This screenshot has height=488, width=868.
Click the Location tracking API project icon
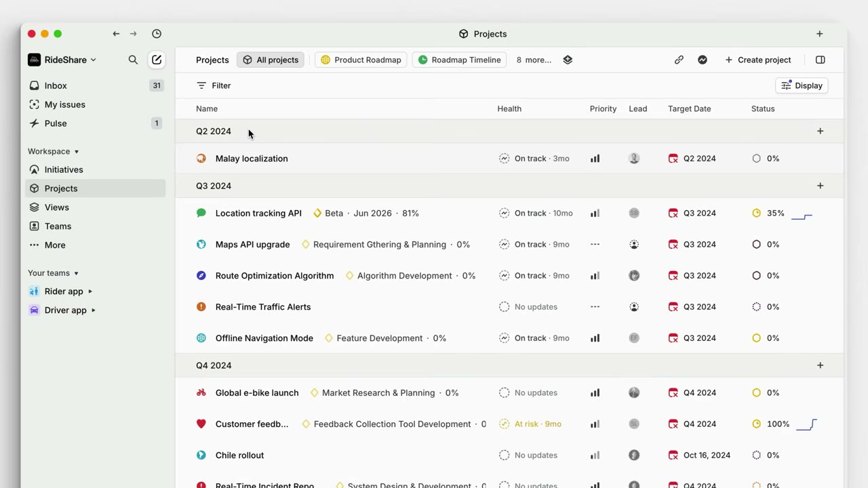point(201,213)
